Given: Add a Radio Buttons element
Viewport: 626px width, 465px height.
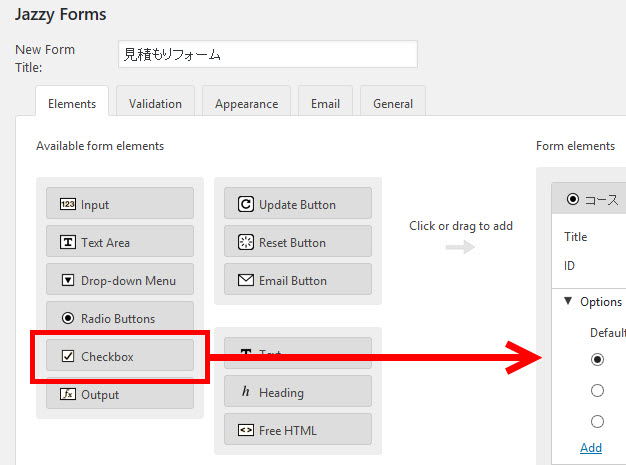Looking at the screenshot, I should [120, 317].
